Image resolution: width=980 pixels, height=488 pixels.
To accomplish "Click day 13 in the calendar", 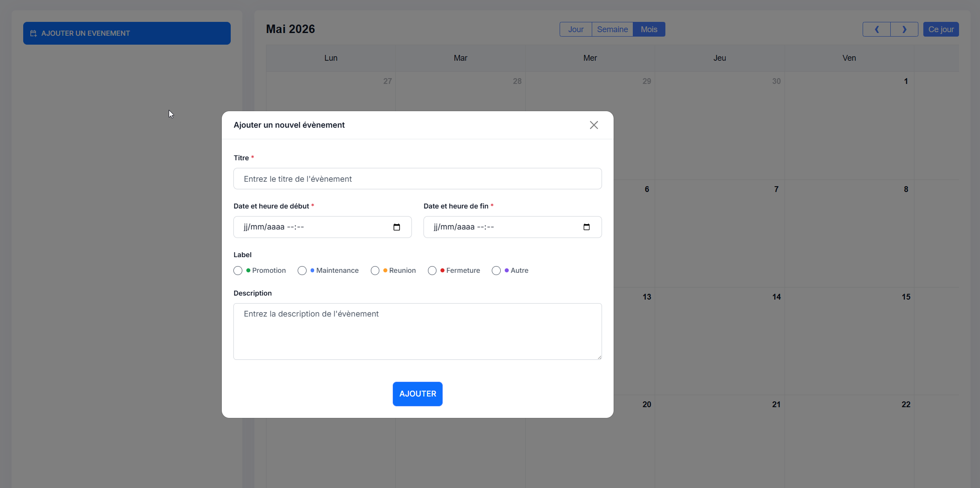I will point(647,297).
